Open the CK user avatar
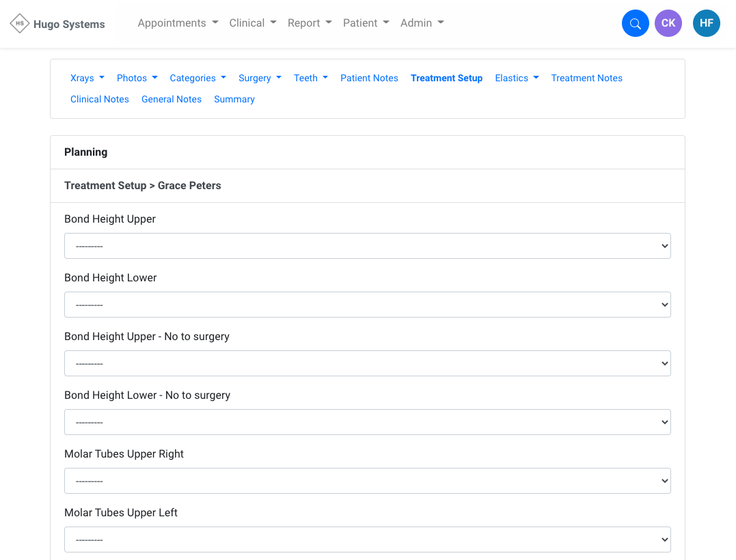Viewport: 736px width, 560px height. click(x=668, y=23)
